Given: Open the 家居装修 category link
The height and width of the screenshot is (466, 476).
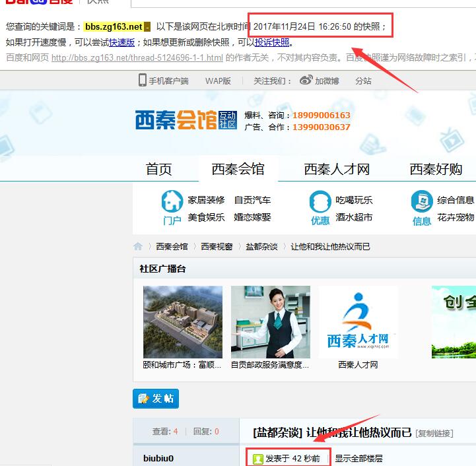Looking at the screenshot, I should coord(206,200).
